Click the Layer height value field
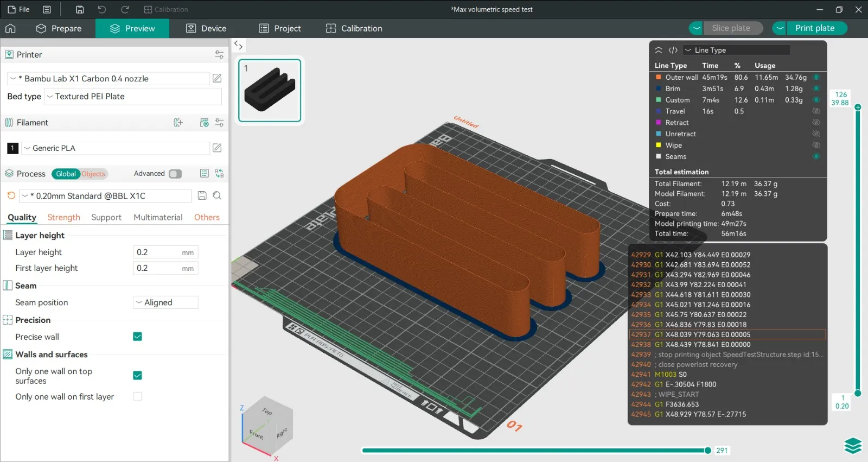The height and width of the screenshot is (462, 868). coord(165,252)
